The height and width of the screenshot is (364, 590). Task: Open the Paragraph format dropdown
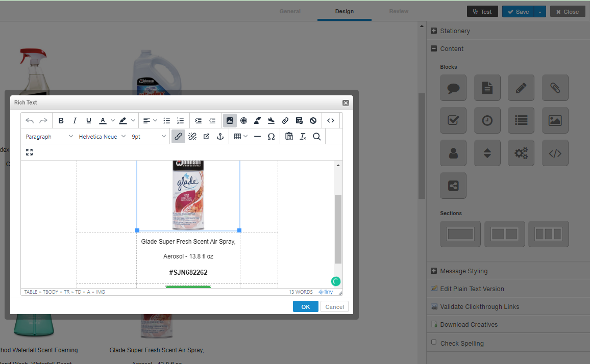49,137
